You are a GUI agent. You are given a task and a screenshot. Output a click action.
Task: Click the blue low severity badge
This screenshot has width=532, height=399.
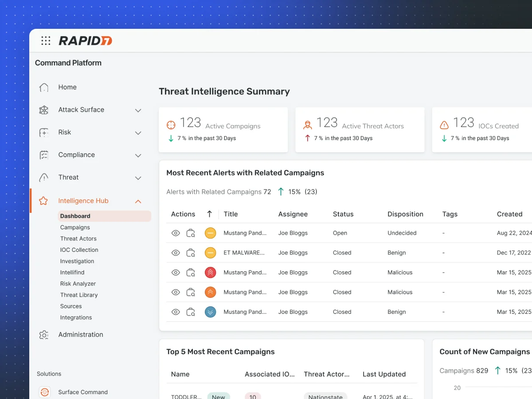coord(210,312)
